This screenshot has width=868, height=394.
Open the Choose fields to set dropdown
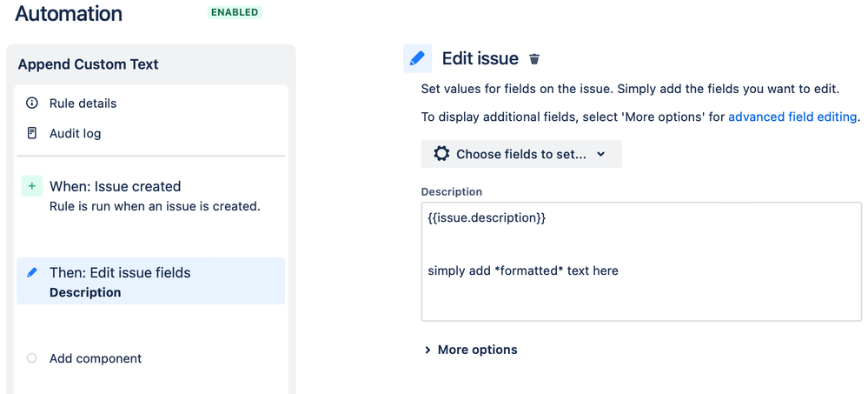[521, 154]
